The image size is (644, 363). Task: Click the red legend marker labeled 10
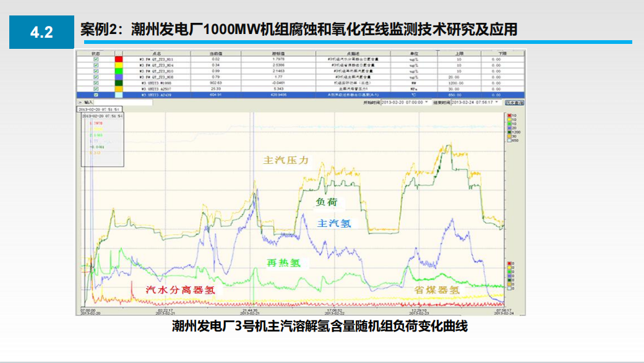(x=509, y=116)
